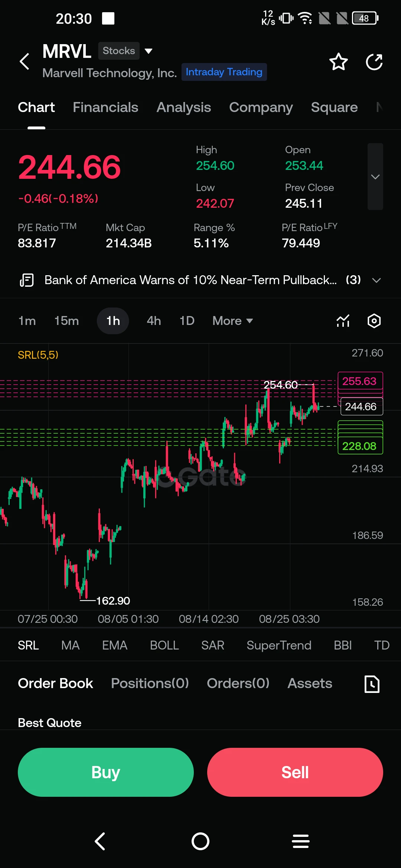
Task: Select the 1h timeframe
Action: point(113,321)
